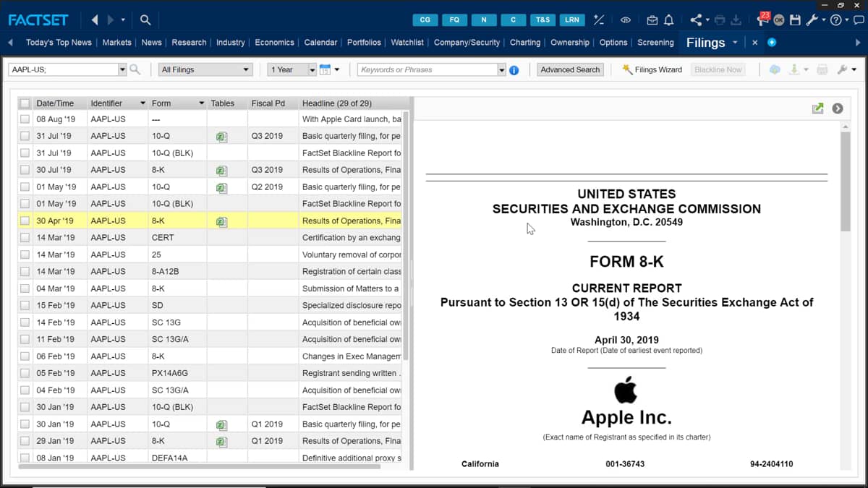Click the FQ shortcut button
868x488 pixels.
[454, 20]
